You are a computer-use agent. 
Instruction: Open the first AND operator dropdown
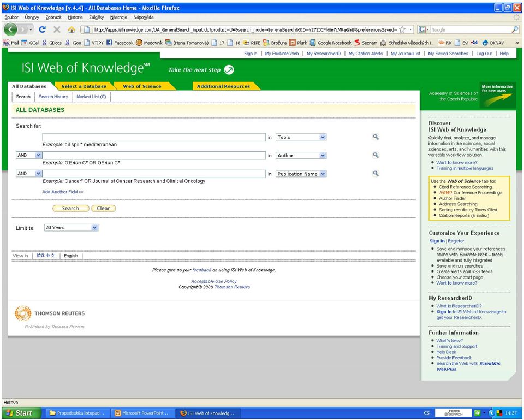point(29,155)
